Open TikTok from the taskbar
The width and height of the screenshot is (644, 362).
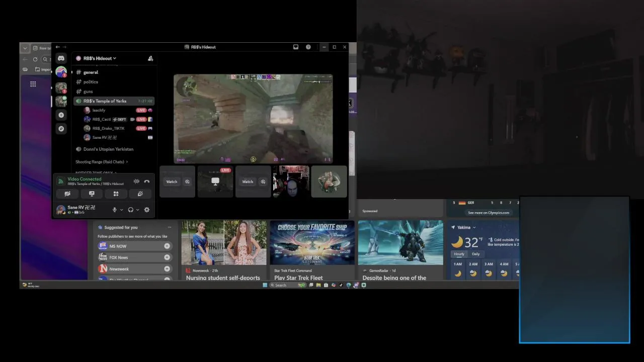341,285
